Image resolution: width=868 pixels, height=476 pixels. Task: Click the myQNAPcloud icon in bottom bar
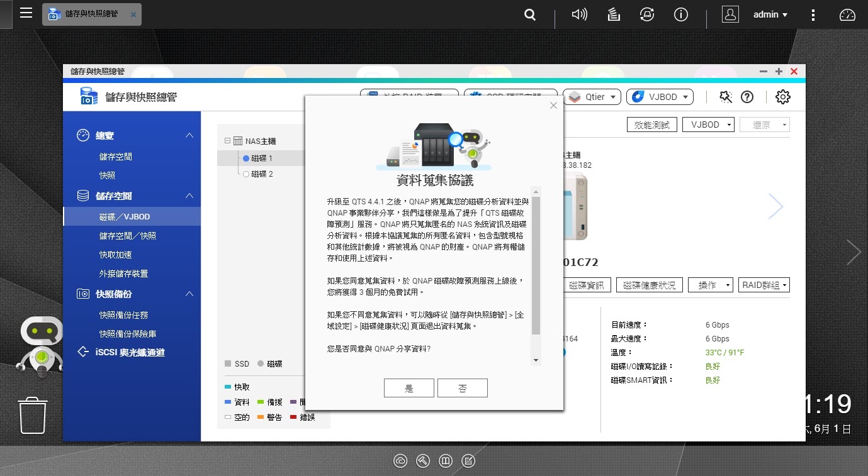400,461
